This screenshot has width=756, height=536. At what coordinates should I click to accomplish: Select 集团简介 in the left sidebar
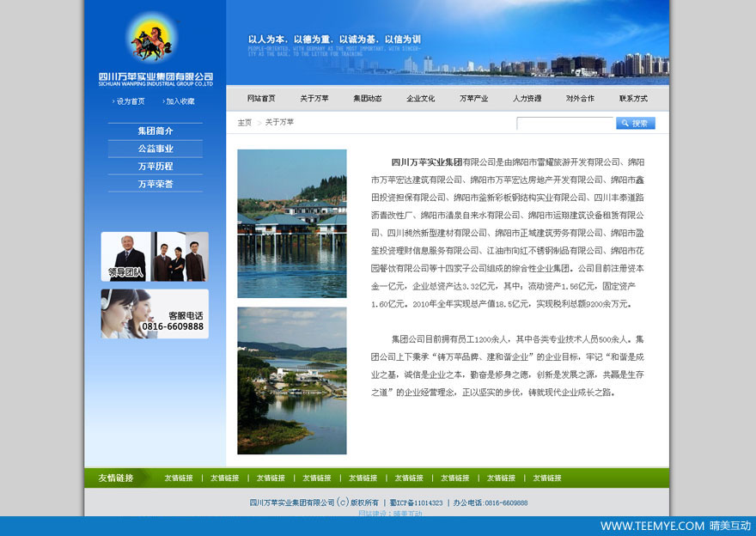155,131
